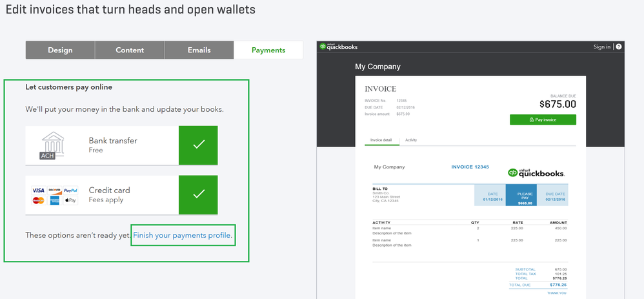Select the Activity tab in preview
This screenshot has height=299, width=644.
click(411, 140)
